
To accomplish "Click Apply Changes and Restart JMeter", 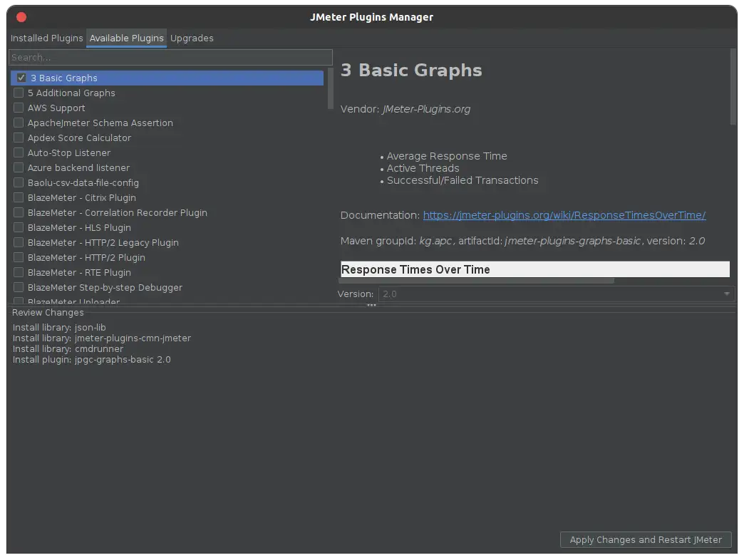I will click(646, 539).
